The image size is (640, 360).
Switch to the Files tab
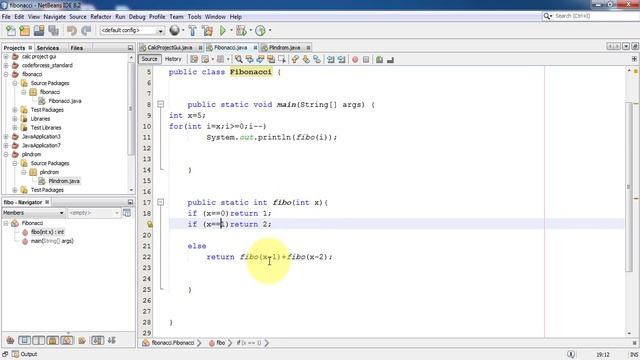pyautogui.click(x=77, y=48)
